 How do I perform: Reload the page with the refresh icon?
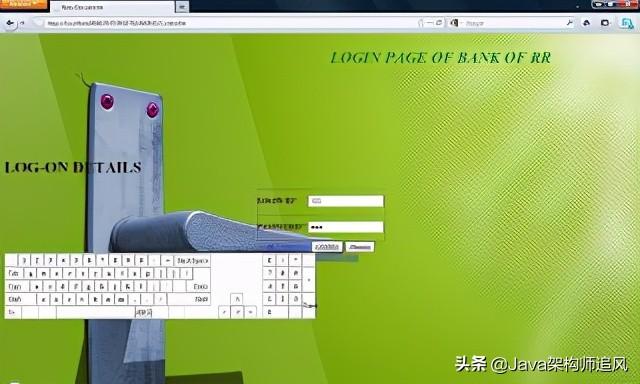[439, 23]
